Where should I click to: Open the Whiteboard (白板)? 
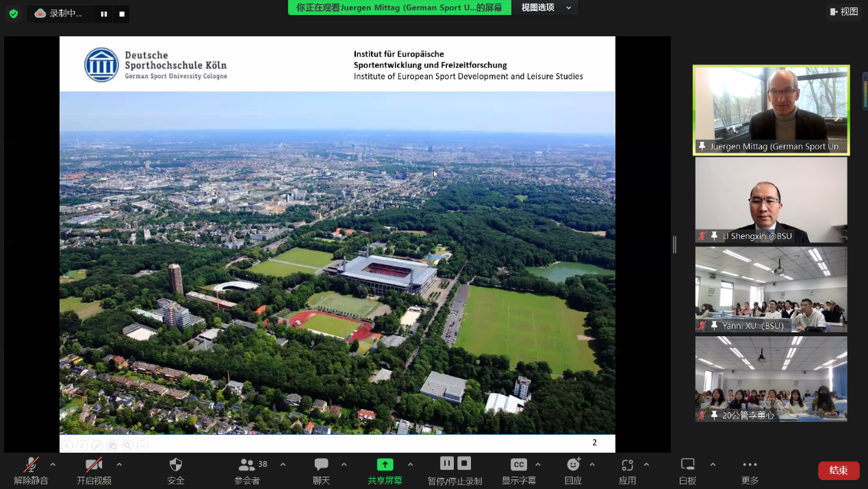tap(688, 470)
